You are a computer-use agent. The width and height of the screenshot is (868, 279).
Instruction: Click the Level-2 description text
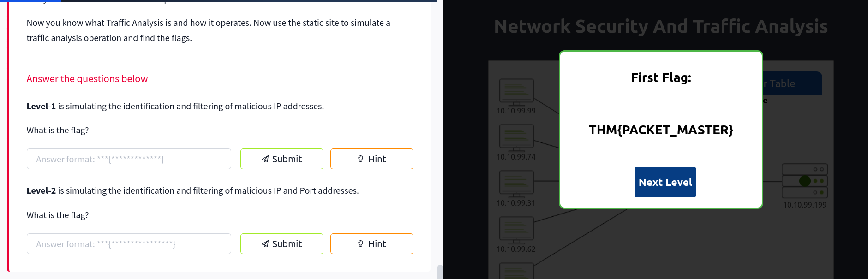192,191
